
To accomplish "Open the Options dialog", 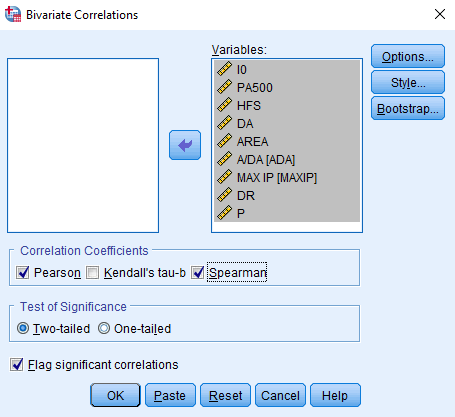I will [408, 57].
